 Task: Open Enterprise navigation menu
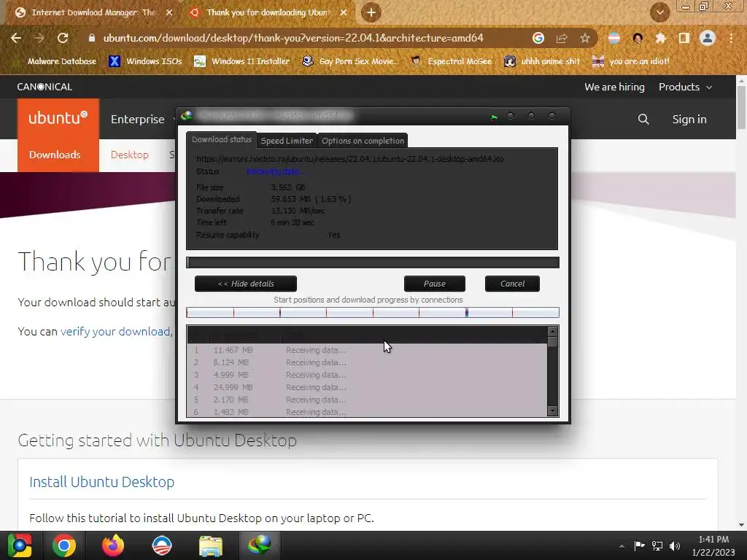pyautogui.click(x=138, y=119)
